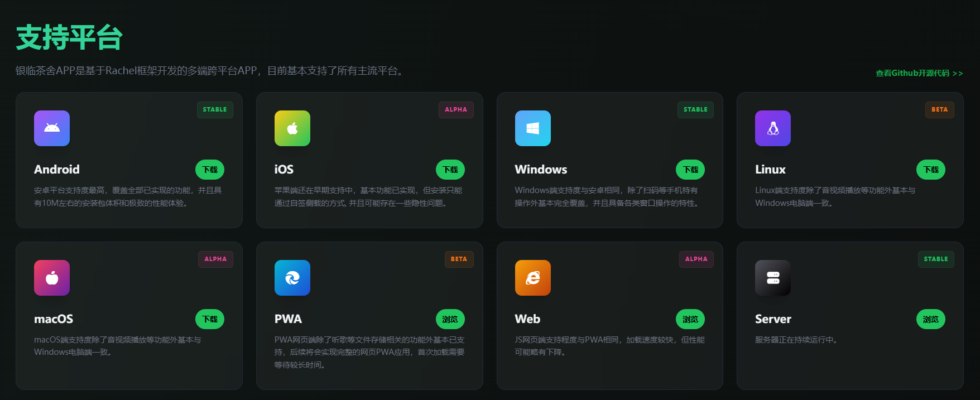This screenshot has height=400, width=980.
Task: Click the Linux description starting Linux端支持度
Action: coord(835,196)
